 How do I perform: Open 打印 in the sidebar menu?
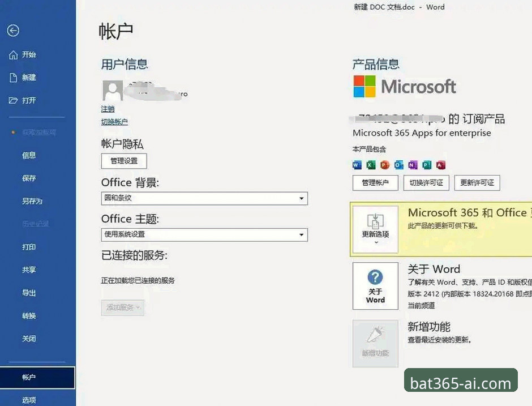coord(29,247)
